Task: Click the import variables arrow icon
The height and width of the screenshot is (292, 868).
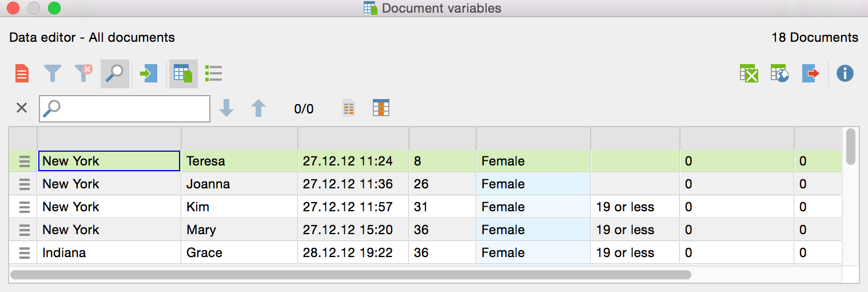Action: (148, 74)
